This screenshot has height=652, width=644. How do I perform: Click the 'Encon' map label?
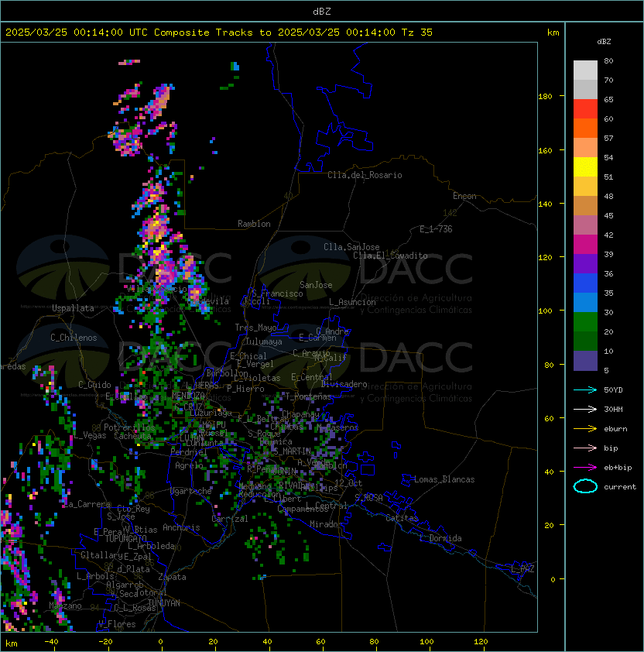(464, 196)
